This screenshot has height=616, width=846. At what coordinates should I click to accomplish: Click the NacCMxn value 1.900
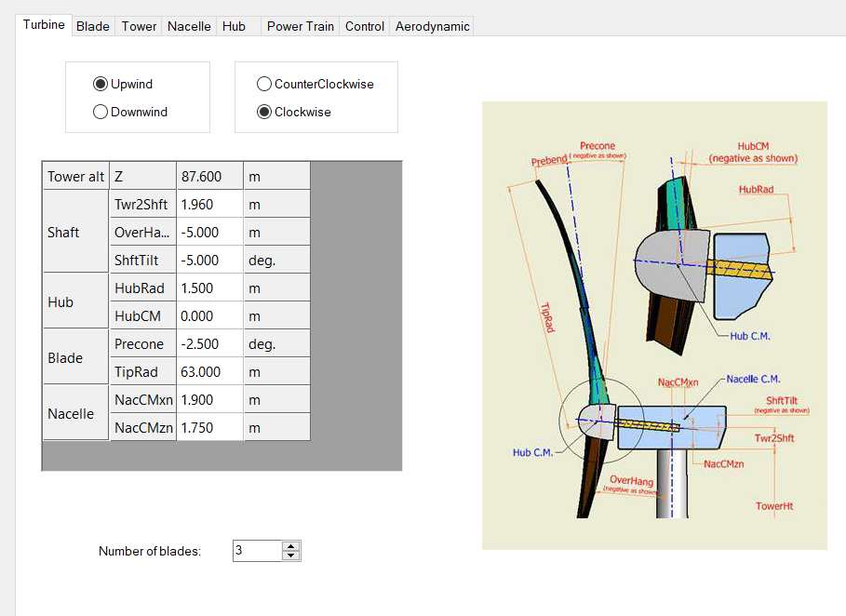pyautogui.click(x=208, y=399)
